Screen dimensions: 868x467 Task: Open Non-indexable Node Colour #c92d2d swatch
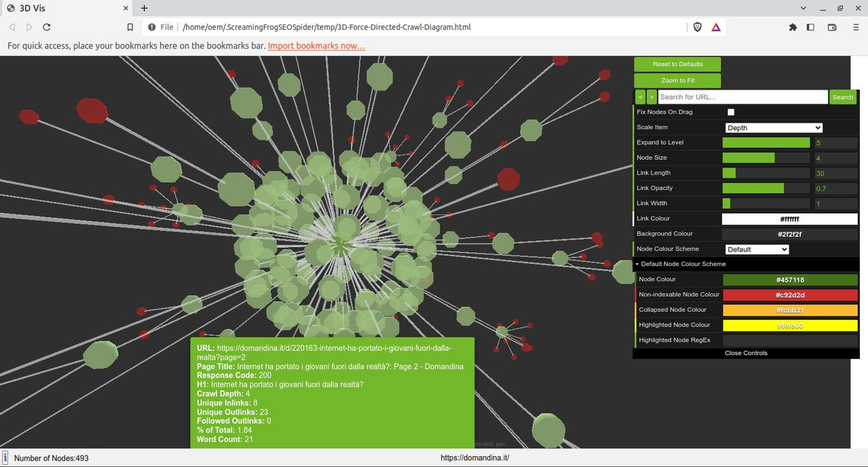pyautogui.click(x=790, y=295)
